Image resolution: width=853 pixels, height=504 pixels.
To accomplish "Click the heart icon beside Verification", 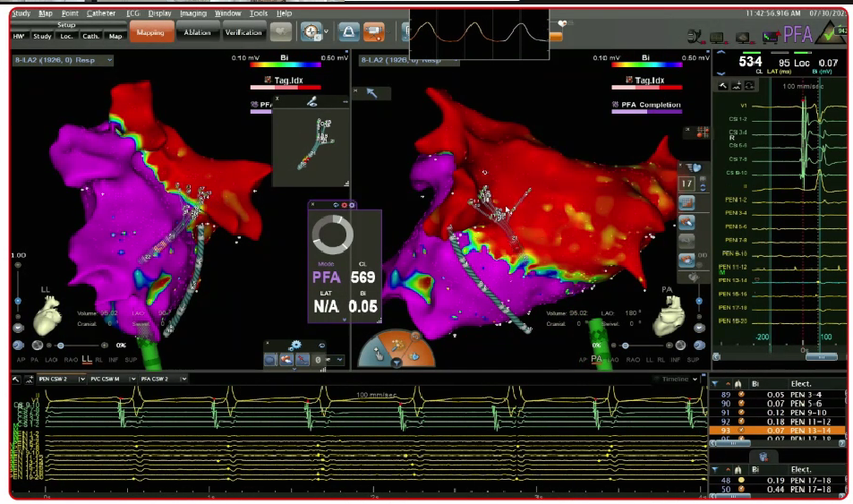I will tap(281, 33).
